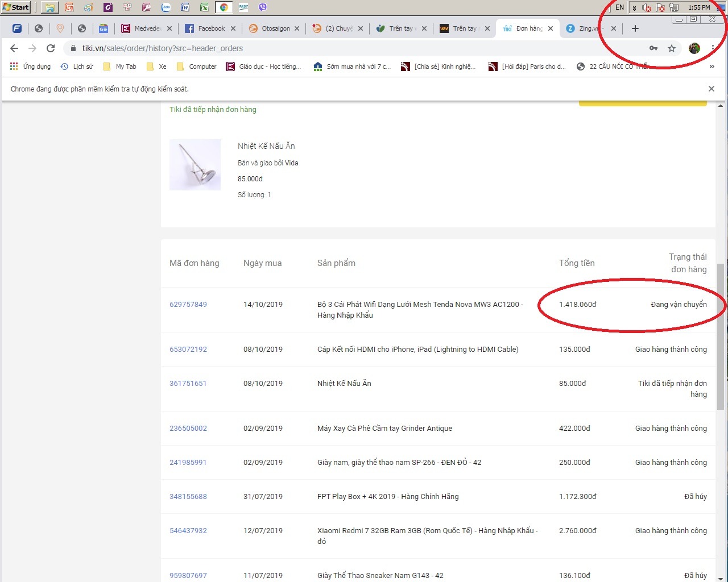This screenshot has height=582, width=728.
Task: Reload the current page
Action: tap(51, 48)
